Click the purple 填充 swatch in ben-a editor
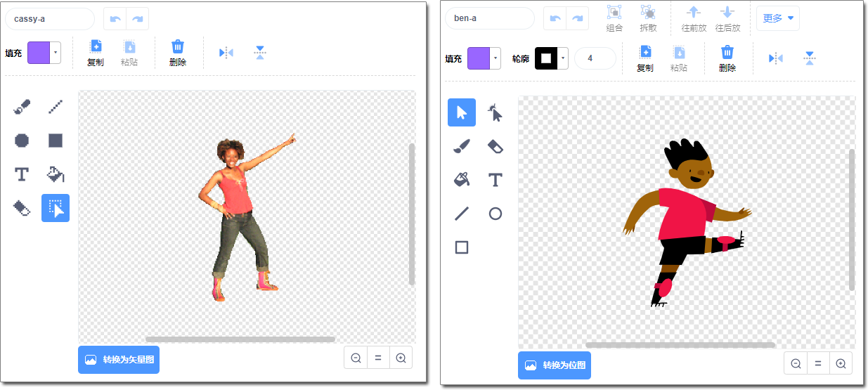 pyautogui.click(x=479, y=58)
